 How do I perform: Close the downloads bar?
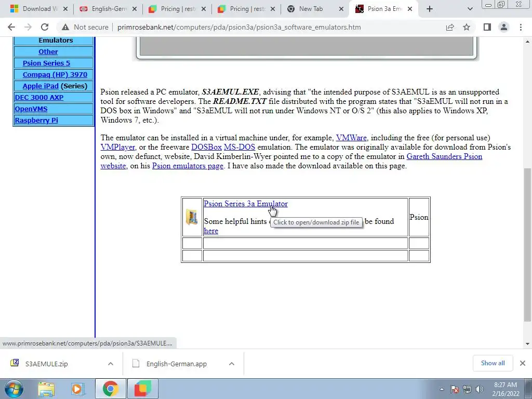tap(523, 363)
